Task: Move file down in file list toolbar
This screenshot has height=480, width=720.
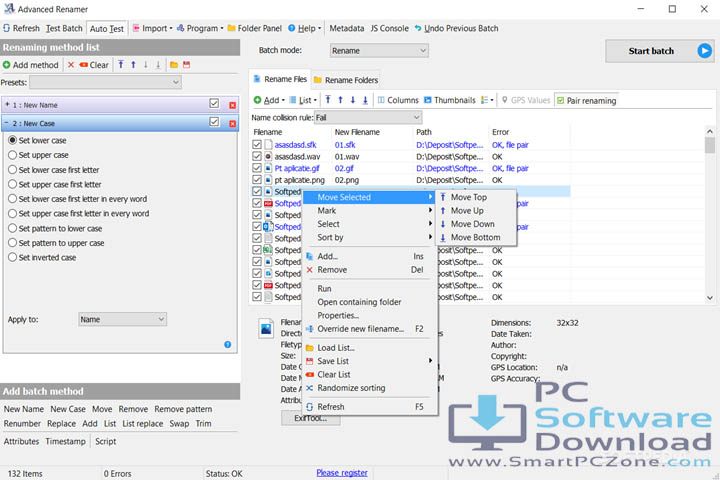Action: [353, 100]
